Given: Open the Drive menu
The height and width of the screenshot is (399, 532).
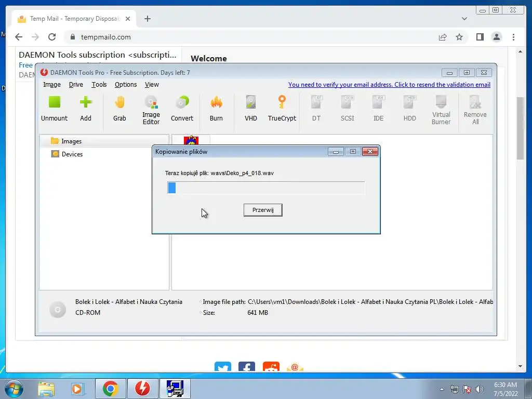Looking at the screenshot, I should pyautogui.click(x=76, y=85).
